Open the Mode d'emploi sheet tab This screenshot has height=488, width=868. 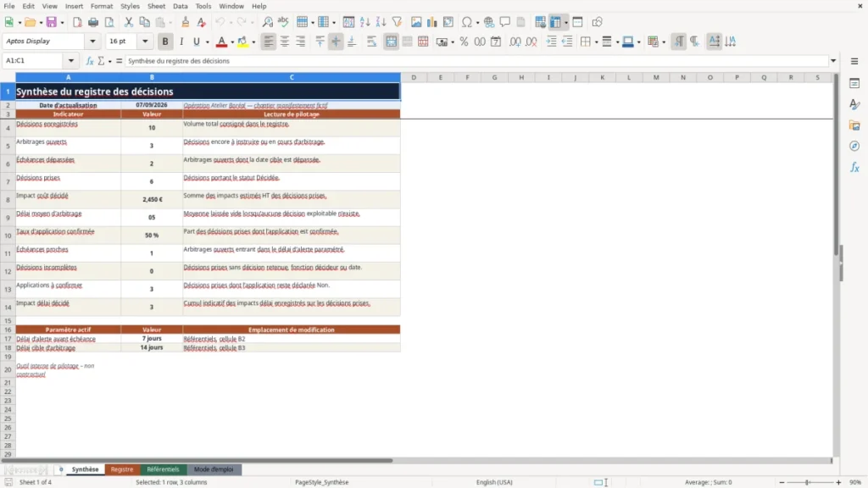[214, 469]
